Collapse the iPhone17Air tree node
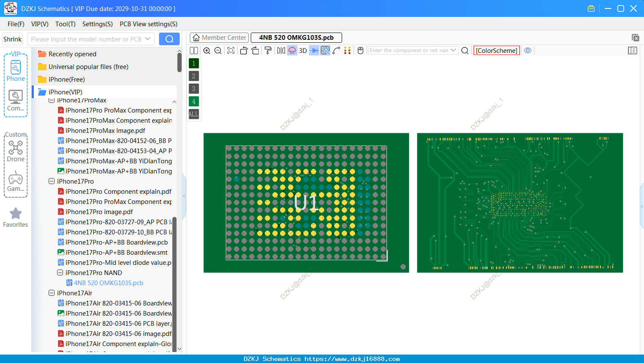 click(52, 293)
